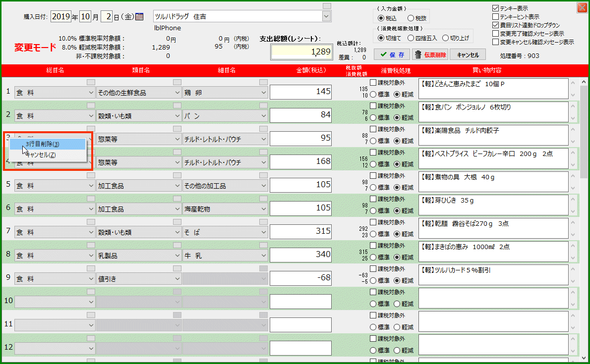Click row 1 memo どさんこ恵みたまご
Screen dimensions: 590x364
tap(493, 88)
